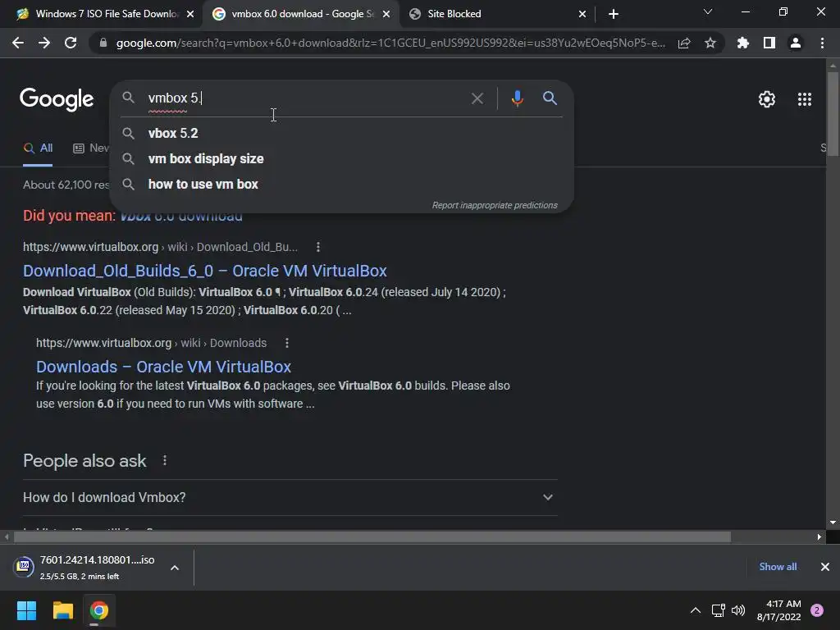The image size is (840, 630).
Task: Open options for Downloads wiki result
Action: [x=287, y=343]
